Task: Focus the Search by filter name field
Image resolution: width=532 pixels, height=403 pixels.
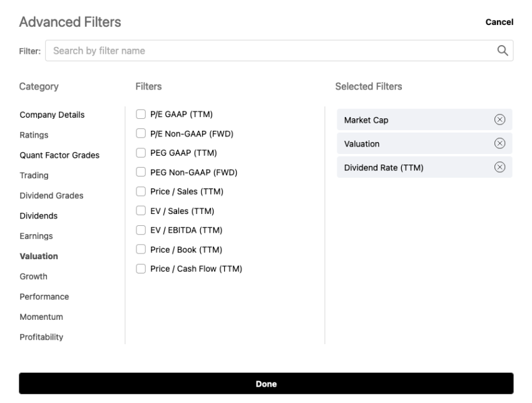Action: [269, 51]
